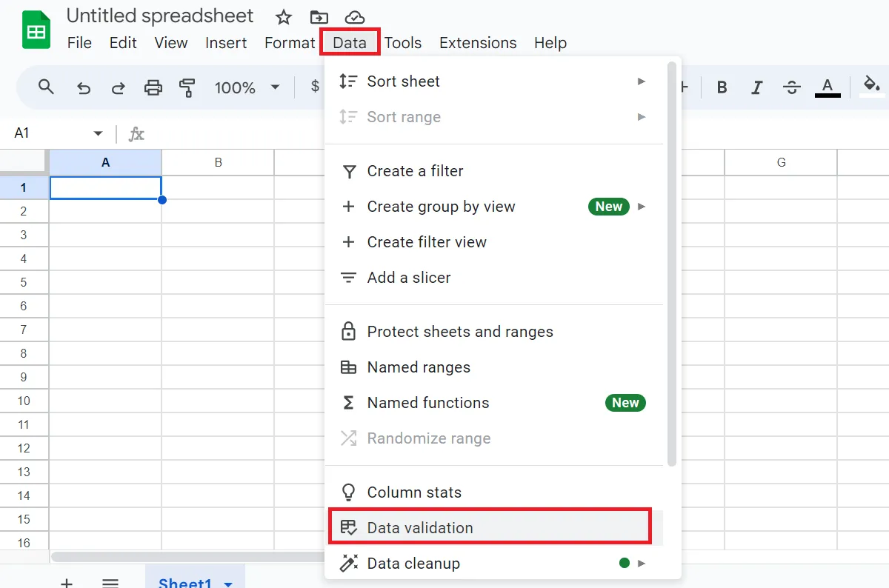Image resolution: width=889 pixels, height=588 pixels.
Task: Open the search menus magnifier tool
Action: coord(46,87)
